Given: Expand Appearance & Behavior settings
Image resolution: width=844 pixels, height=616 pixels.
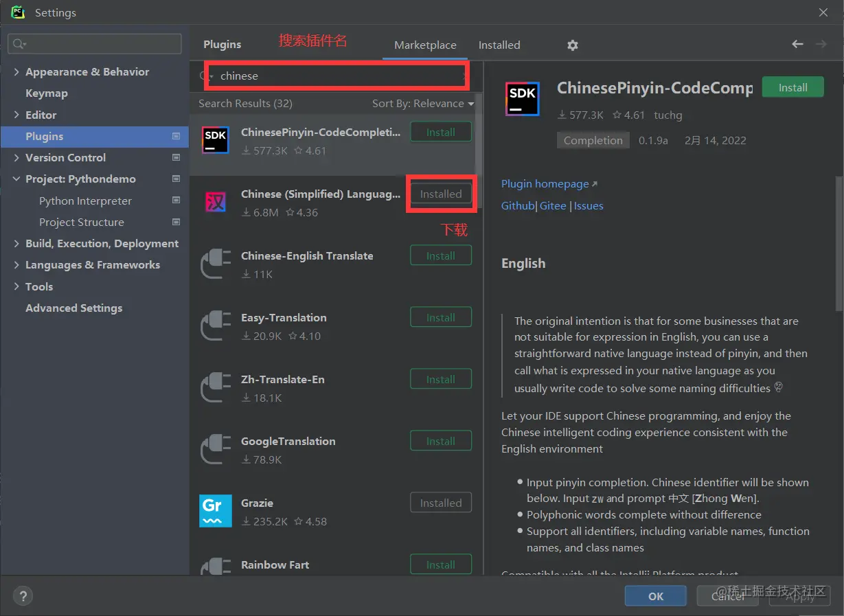Looking at the screenshot, I should click(x=16, y=72).
